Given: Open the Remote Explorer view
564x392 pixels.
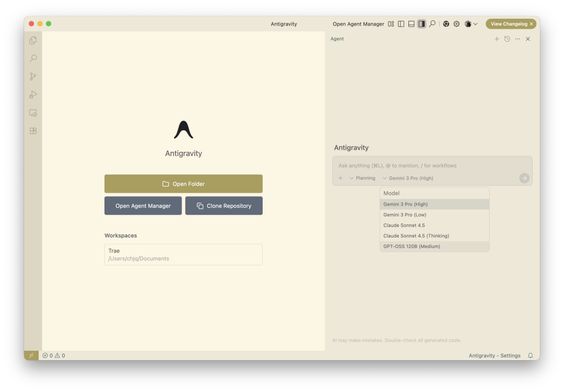Looking at the screenshot, I should click(x=33, y=113).
